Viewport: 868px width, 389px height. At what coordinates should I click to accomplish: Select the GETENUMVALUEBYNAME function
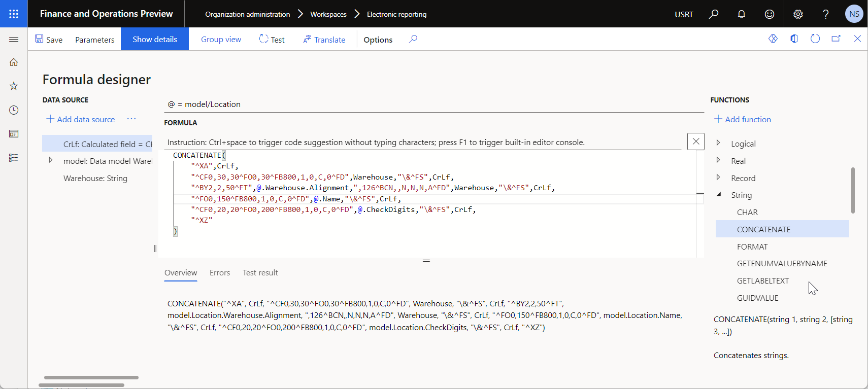click(x=782, y=264)
